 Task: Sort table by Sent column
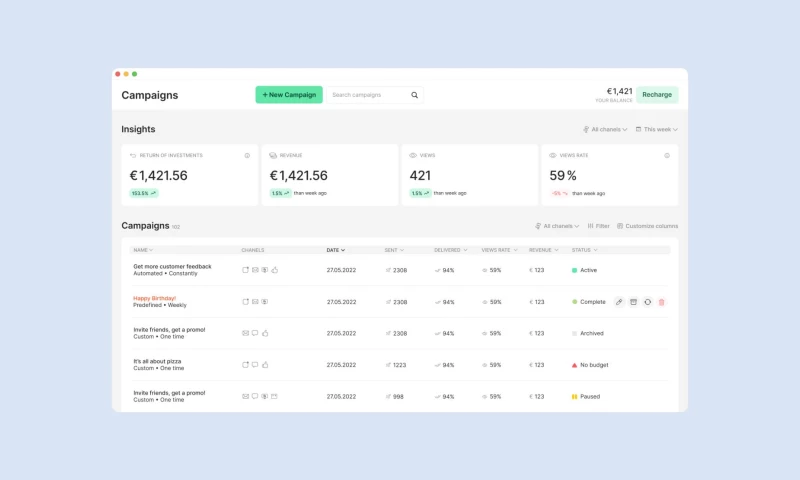[394, 250]
